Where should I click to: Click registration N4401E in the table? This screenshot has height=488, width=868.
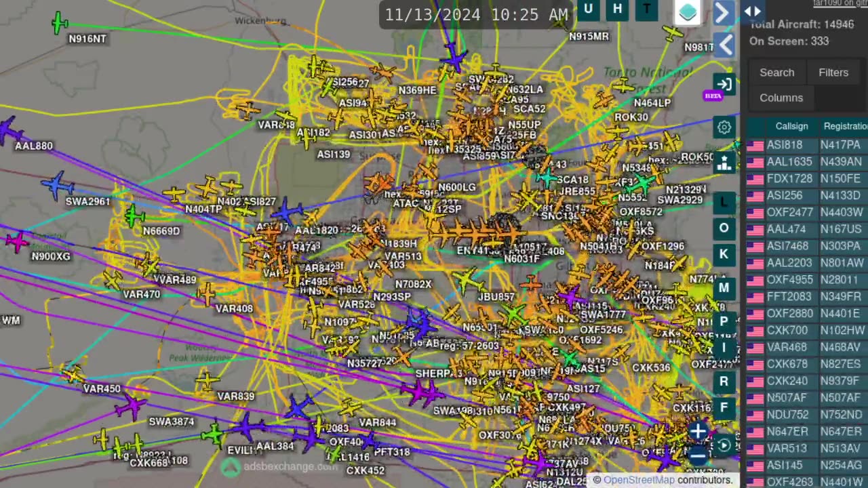coord(841,314)
